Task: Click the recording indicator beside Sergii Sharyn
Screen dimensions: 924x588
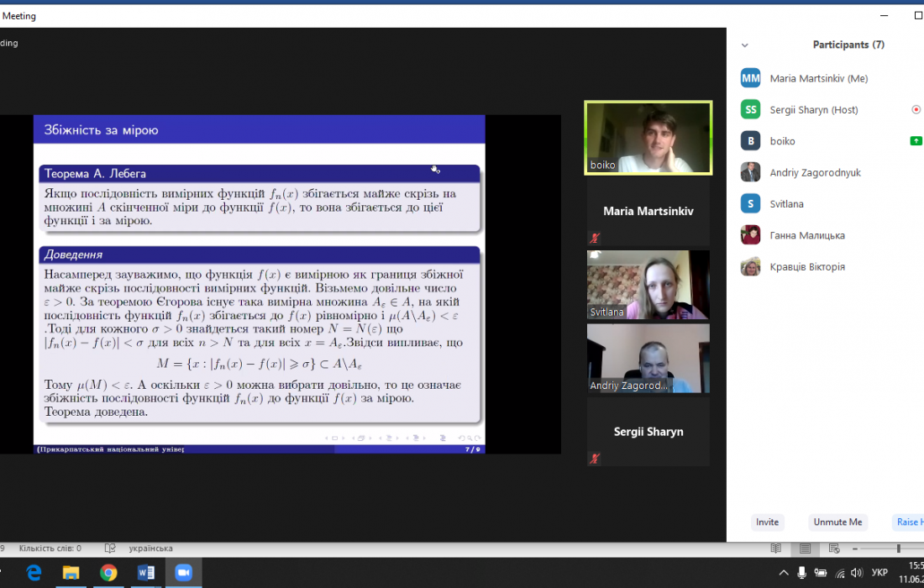Action: pos(916,109)
